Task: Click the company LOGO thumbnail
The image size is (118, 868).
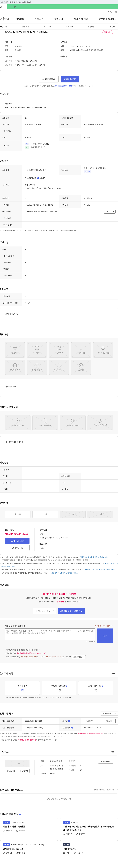Action: 17,763
